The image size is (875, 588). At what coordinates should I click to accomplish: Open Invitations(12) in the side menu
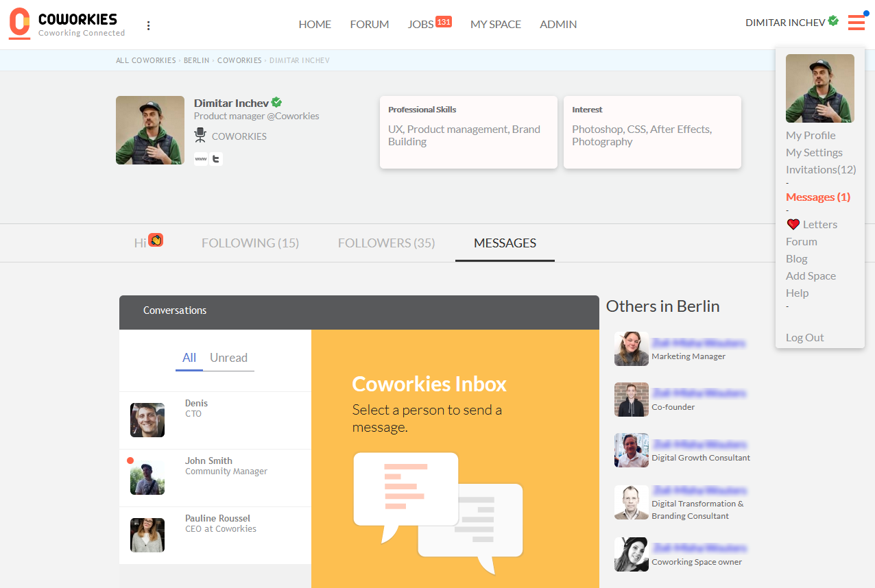(821, 169)
